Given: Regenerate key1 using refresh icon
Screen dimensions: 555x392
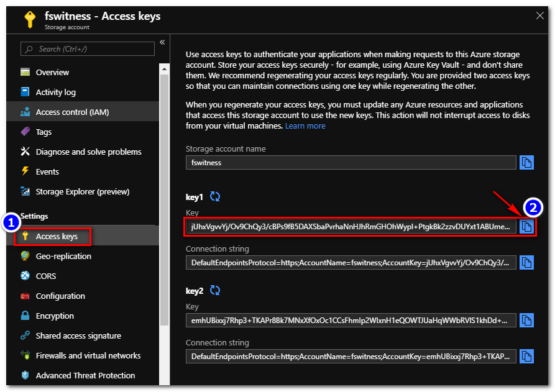Looking at the screenshot, I should coord(215,196).
